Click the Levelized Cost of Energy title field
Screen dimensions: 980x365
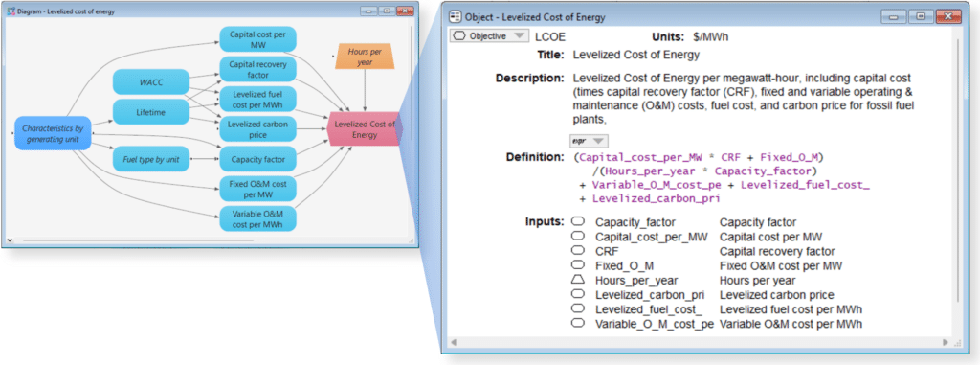(635, 55)
